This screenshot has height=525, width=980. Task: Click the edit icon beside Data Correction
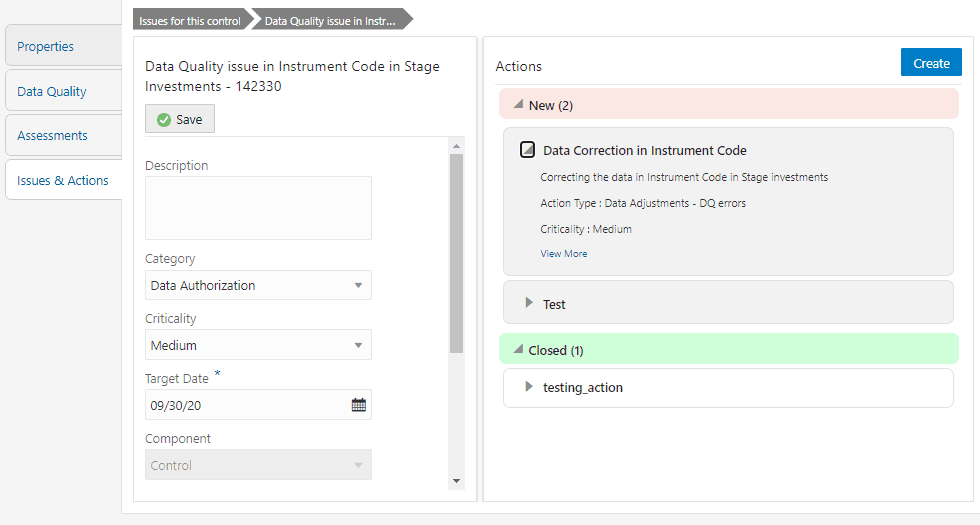tap(528, 151)
